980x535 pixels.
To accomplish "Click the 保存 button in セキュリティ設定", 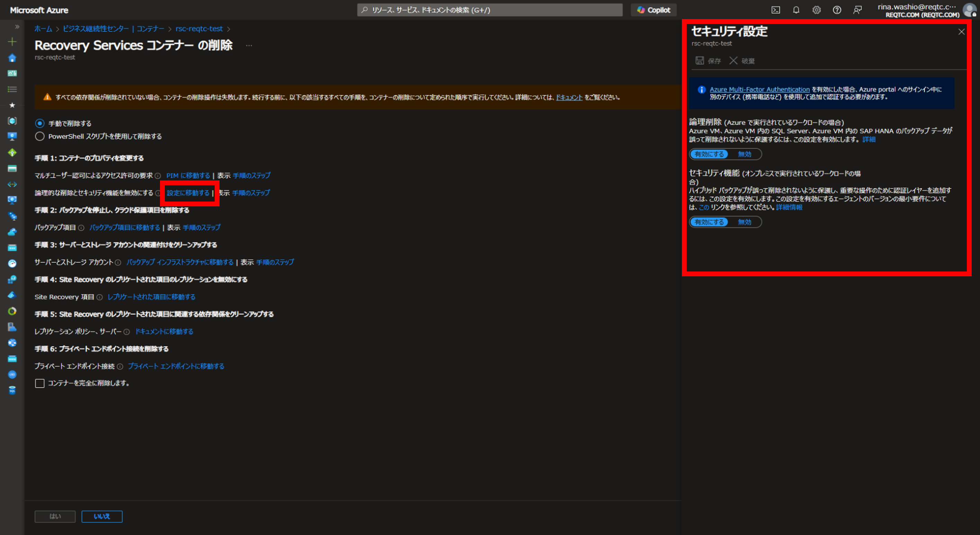I will 709,61.
